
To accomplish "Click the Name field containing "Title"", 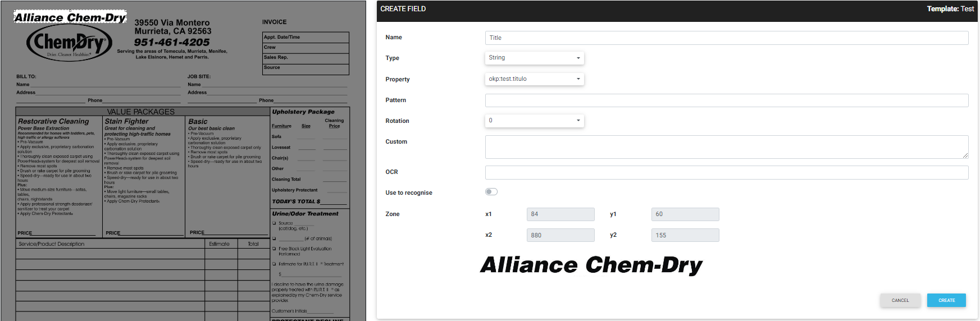I will [726, 38].
